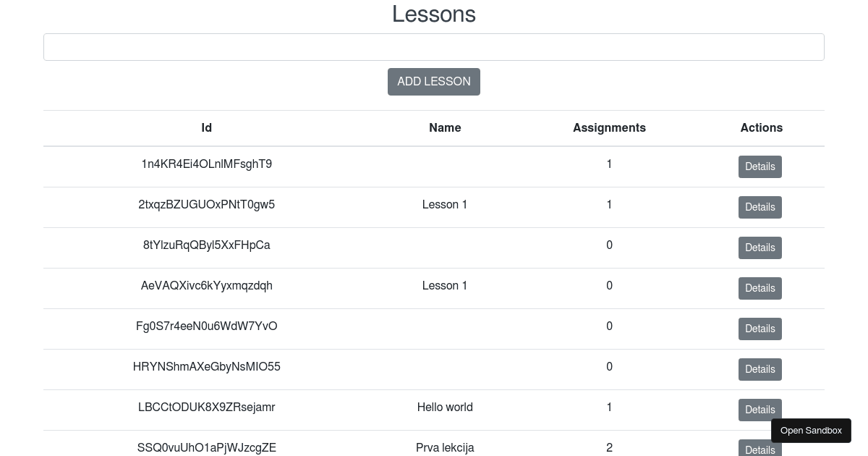This screenshot has height=456, width=868.
Task: Click the Name column header
Action: 445,128
